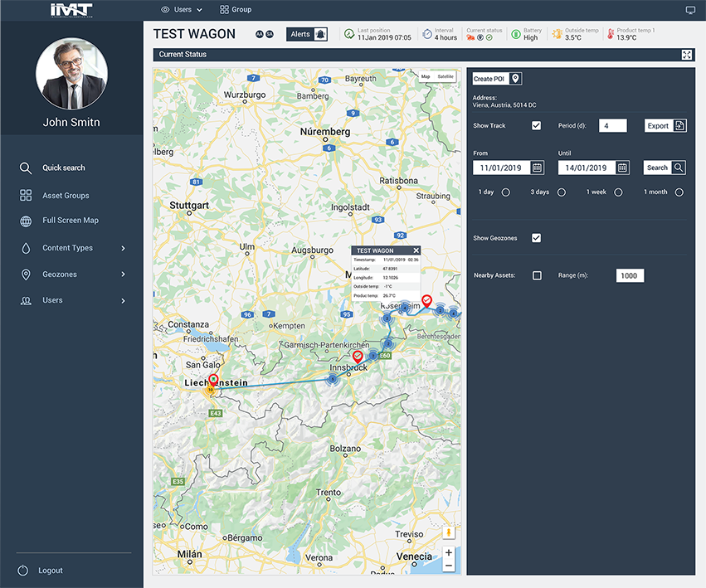Screen dimensions: 706x588
Task: Zoom in on the map
Action: coord(449,552)
